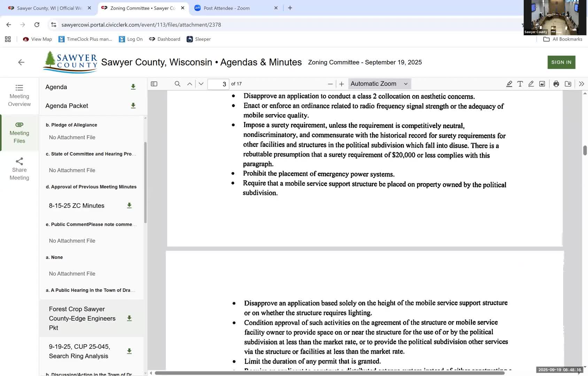Open the 8-15-25 ZC Minutes attachment
The height and width of the screenshot is (376, 588).
tap(77, 206)
